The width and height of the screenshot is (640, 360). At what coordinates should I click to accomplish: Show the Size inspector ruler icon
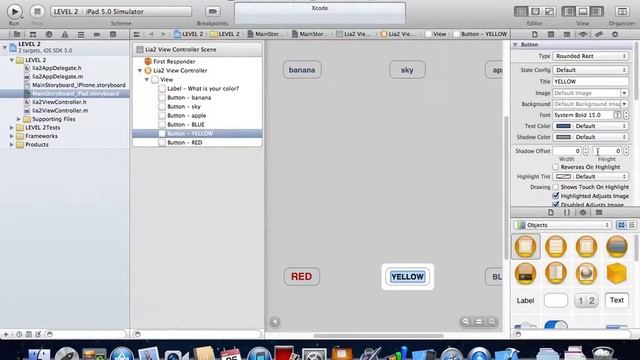pyautogui.click(x=599, y=34)
